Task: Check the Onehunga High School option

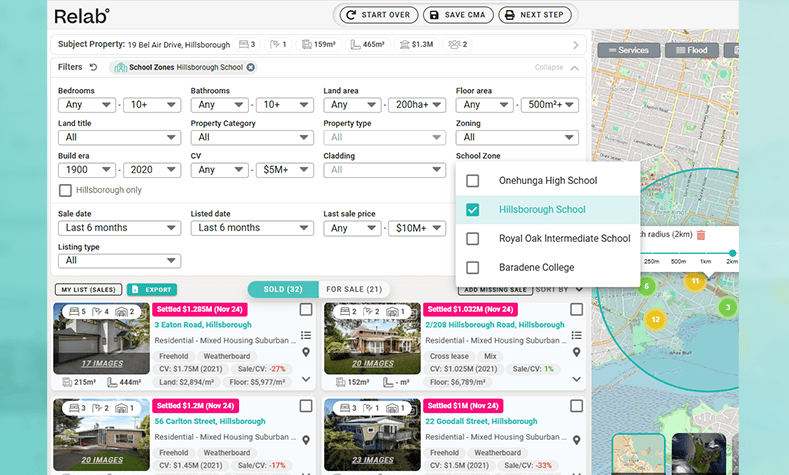Action: click(473, 181)
